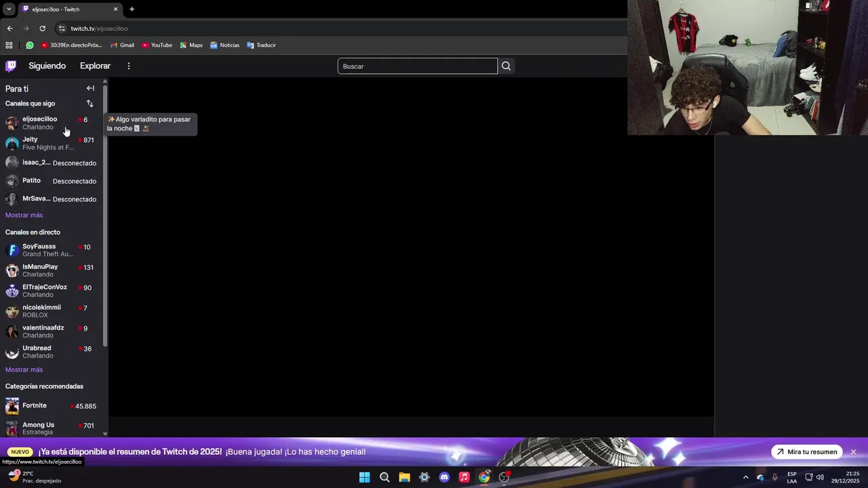Open File Explorer from taskbar
This screenshot has height=488, width=868.
click(x=404, y=477)
